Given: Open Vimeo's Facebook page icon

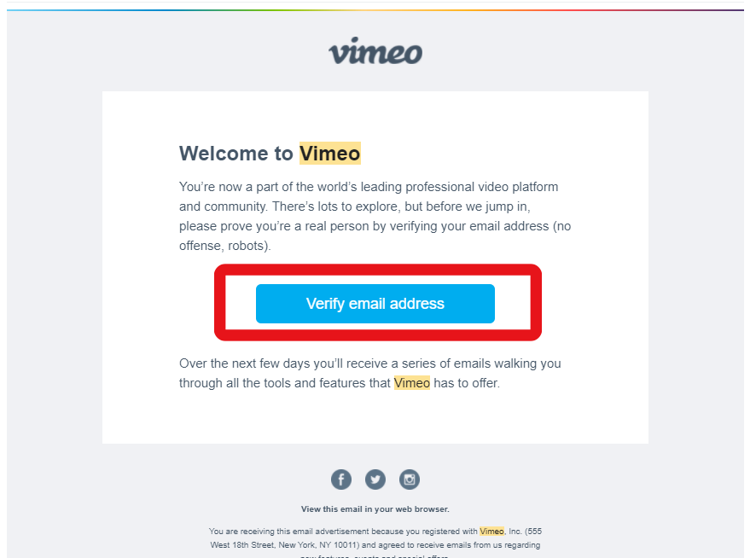Looking at the screenshot, I should click(340, 480).
